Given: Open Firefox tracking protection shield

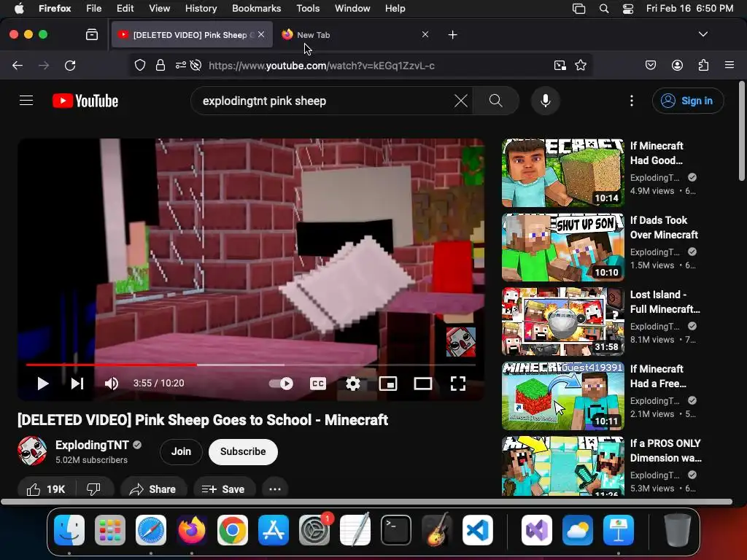Looking at the screenshot, I should 139,65.
